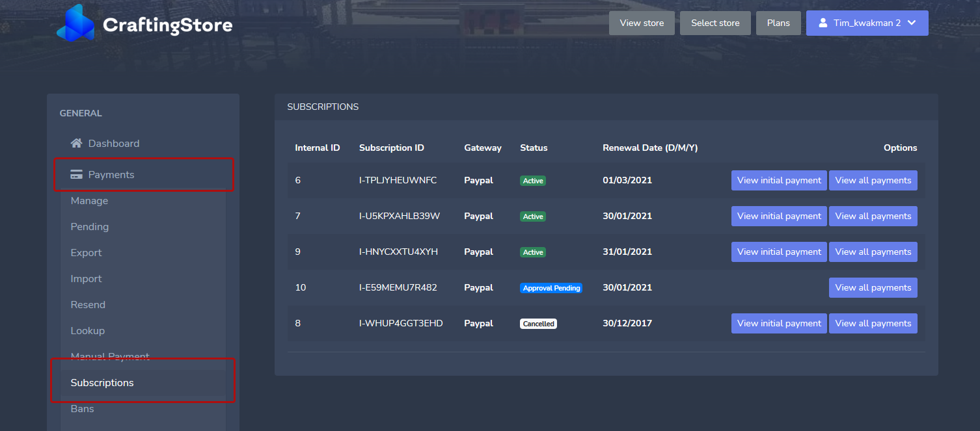This screenshot has height=431, width=980.
Task: Navigate to the Lookup sidebar entry
Action: coord(87,331)
